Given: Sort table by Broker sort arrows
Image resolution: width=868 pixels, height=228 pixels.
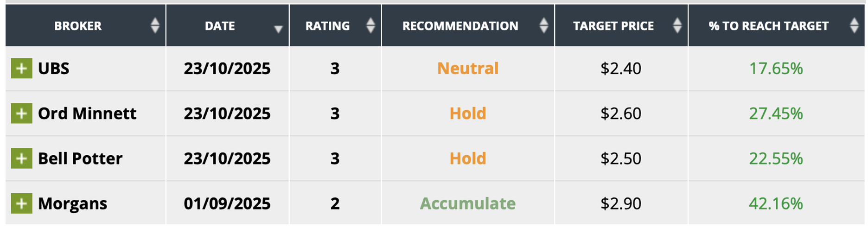Looking at the screenshot, I should coord(155,26).
